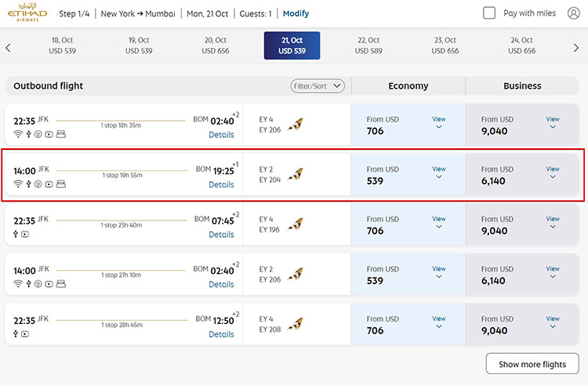Viewport: 588px width, 386px height.
Task: Click aircraft tail logo for EY 204 flight
Action: tap(296, 174)
